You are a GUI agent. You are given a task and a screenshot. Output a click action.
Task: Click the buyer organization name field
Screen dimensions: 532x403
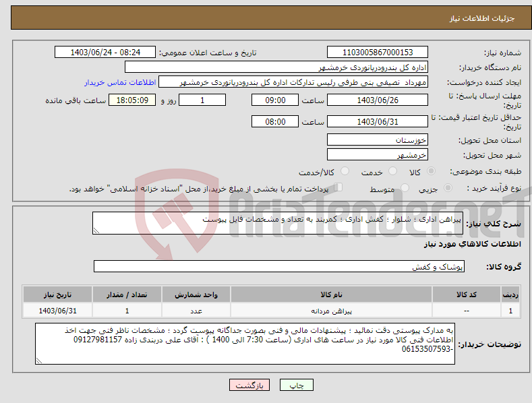(x=276, y=67)
